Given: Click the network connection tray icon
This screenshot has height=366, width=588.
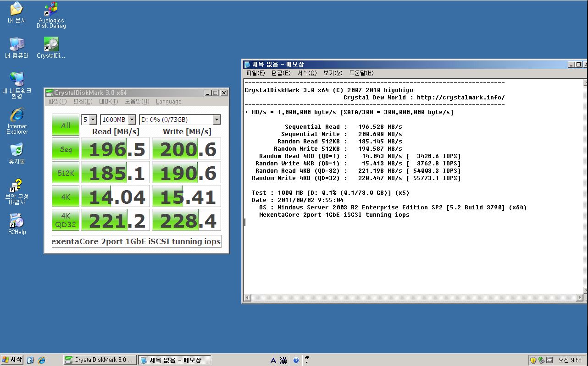Looking at the screenshot, I should click(541, 361).
